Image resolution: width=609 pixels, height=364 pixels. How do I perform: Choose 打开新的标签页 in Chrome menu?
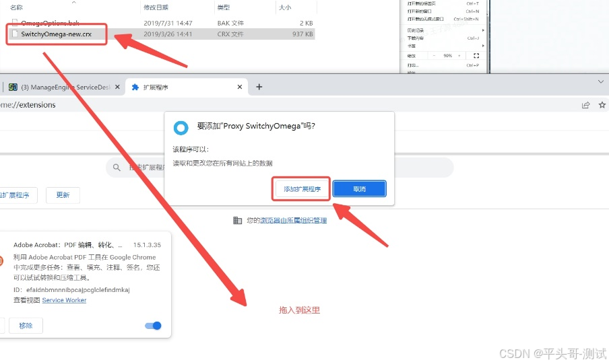click(x=443, y=3)
